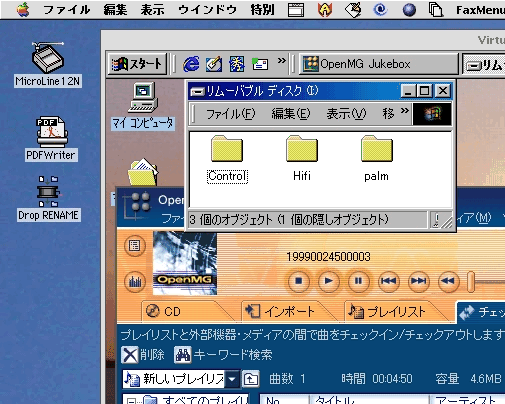Select the Drop RENAME desktop icon
The height and width of the screenshot is (404, 505).
(49, 199)
